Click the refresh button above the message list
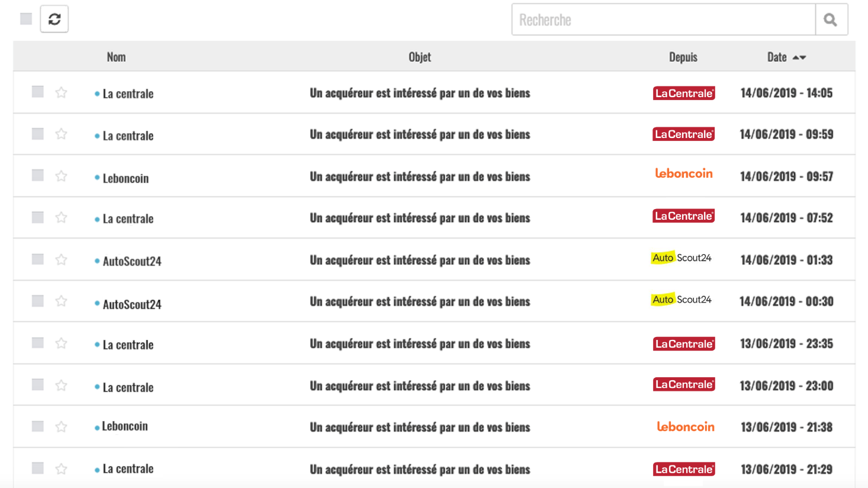 click(54, 19)
